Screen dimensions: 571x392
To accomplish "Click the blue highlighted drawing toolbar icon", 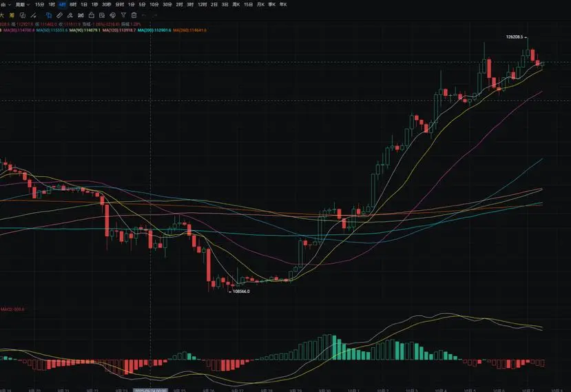I will tap(48, 15).
